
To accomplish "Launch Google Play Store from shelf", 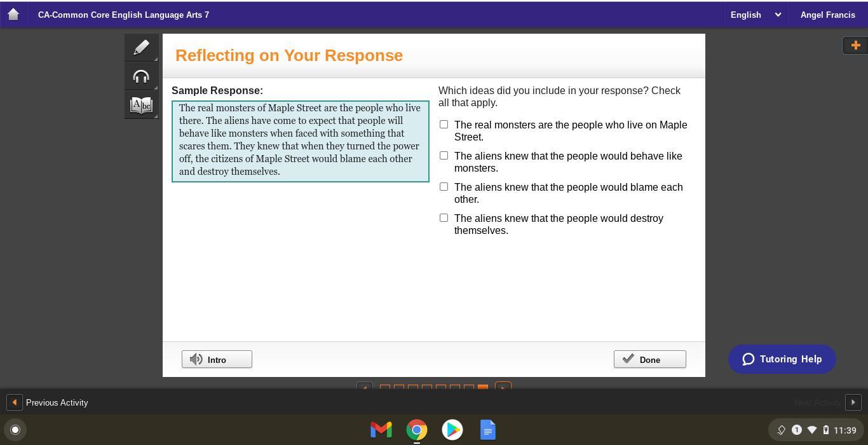I will (x=452, y=430).
